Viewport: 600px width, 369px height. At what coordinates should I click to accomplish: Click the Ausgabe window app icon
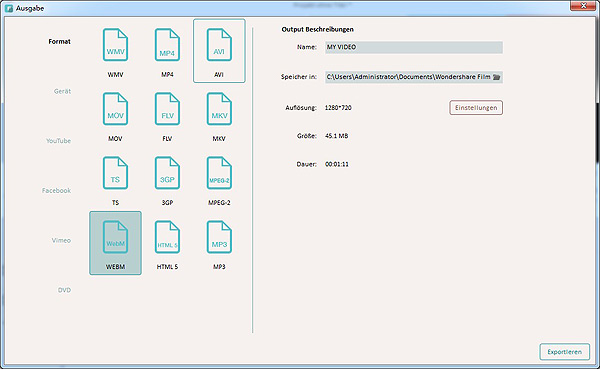click(9, 8)
